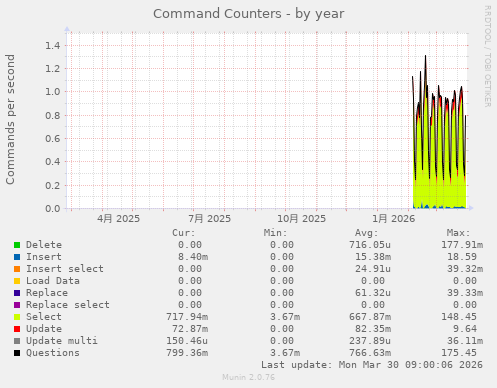Click Replace average value 61.32u
Viewport: 497px width, 388px height.
(x=373, y=293)
